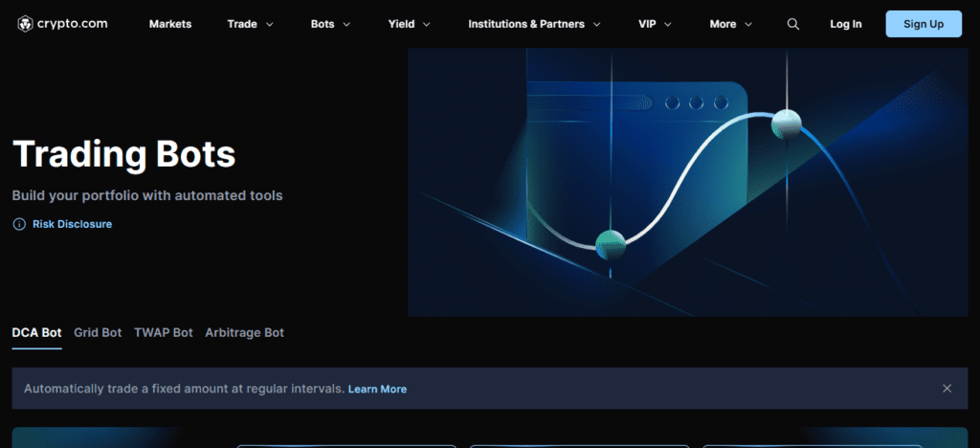Click Learn More in the banner
This screenshot has height=448, width=980.
pos(377,390)
